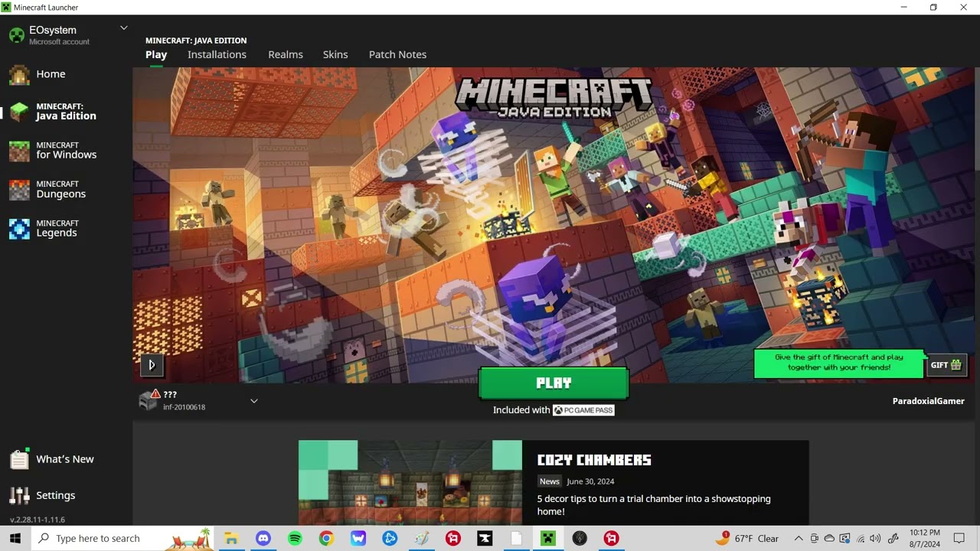Click the launcher version text v.2.28.11-1.11.6

[x=38, y=520]
